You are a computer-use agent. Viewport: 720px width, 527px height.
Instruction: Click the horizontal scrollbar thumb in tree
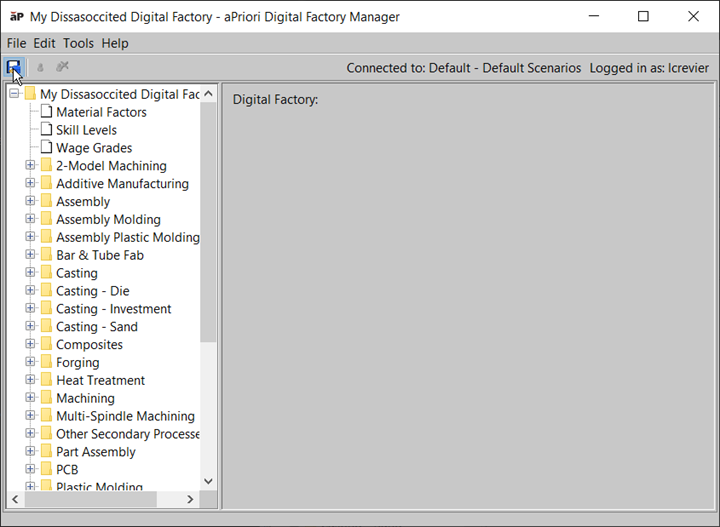[90, 499]
